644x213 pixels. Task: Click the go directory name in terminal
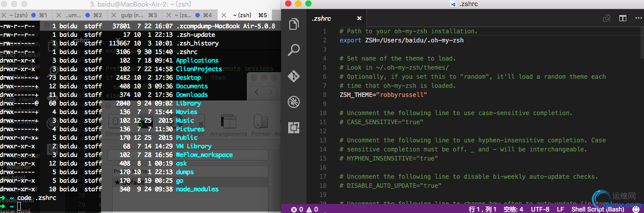click(180, 181)
